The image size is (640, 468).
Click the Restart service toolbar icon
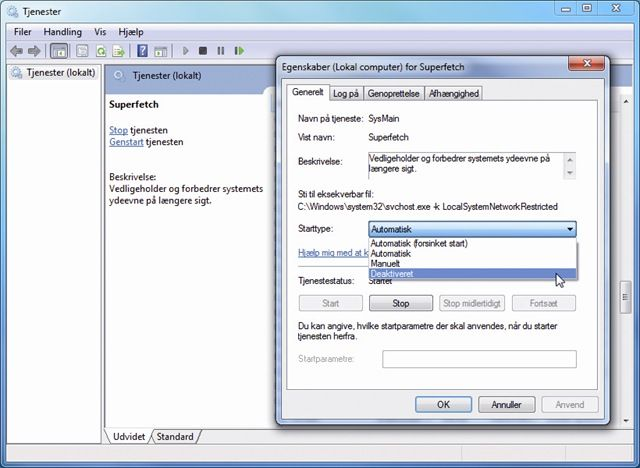pos(238,50)
